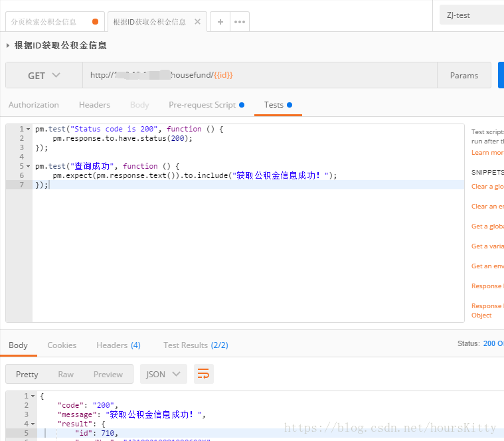Collapse response JSON fold at line 1

point(33,397)
